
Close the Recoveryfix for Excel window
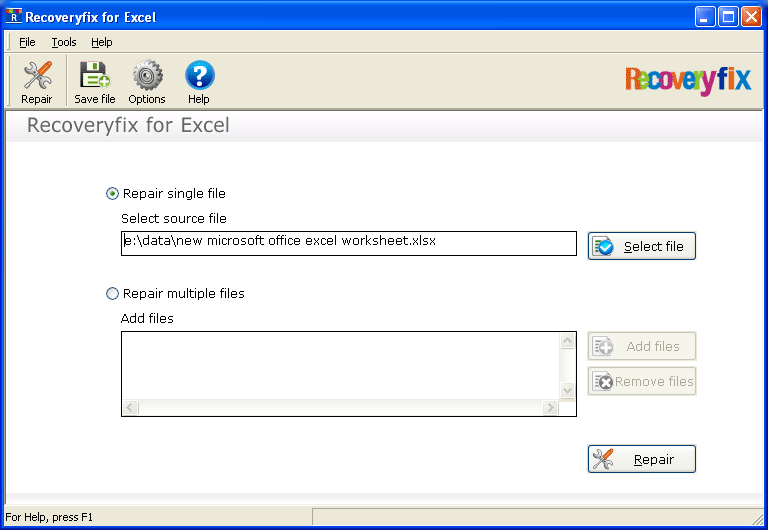click(x=751, y=17)
